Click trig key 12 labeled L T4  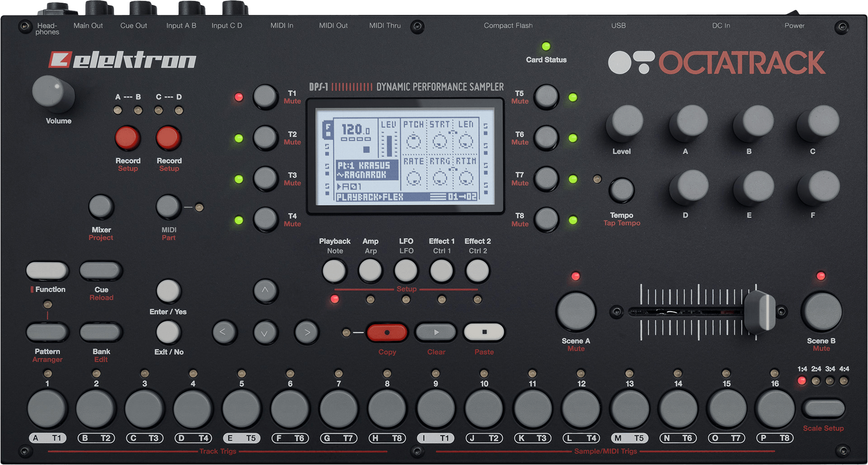pos(581,409)
